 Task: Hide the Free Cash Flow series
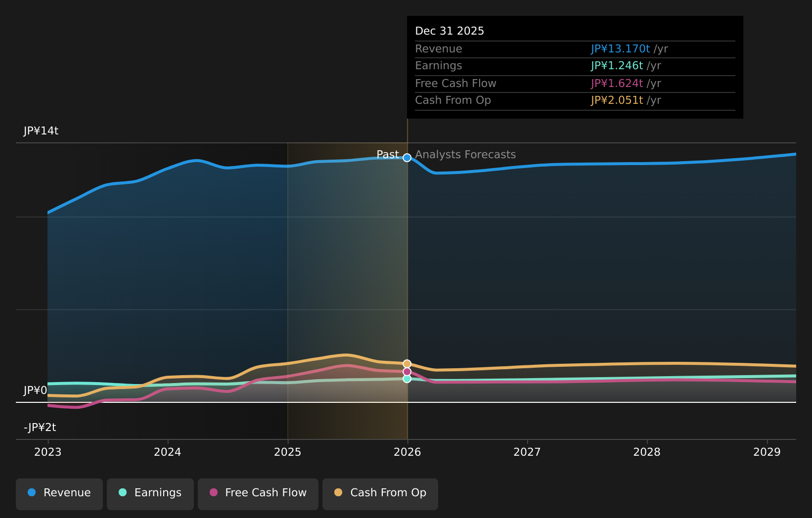(258, 494)
